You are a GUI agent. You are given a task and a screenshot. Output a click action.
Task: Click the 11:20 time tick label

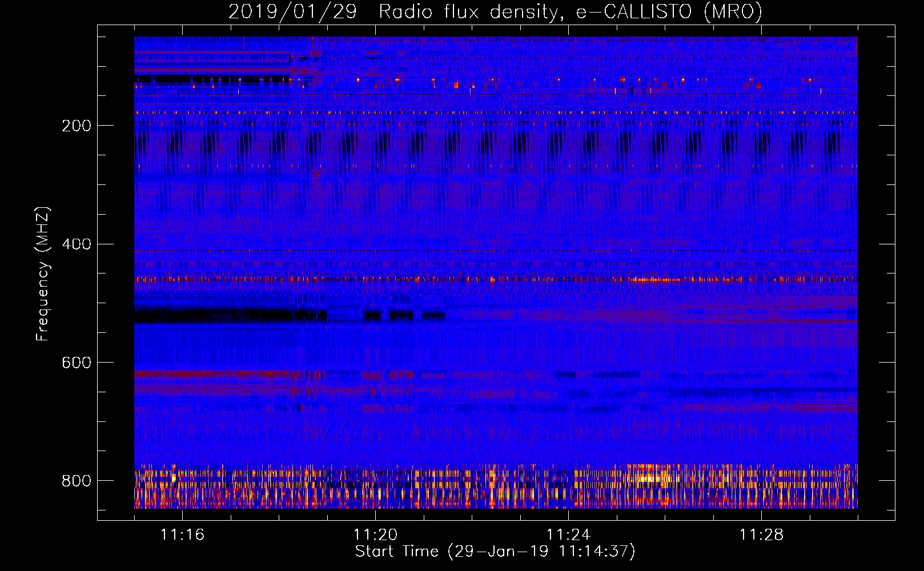coord(375,534)
